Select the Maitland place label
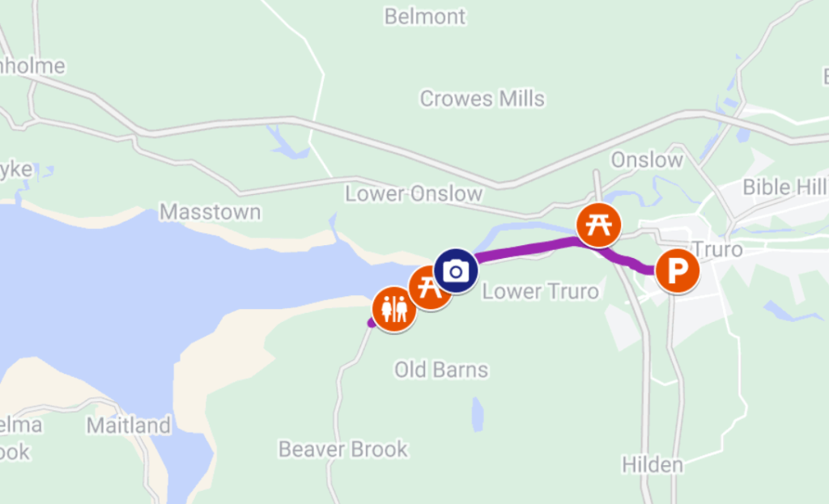Screen dimensions: 829x504 point(129,426)
